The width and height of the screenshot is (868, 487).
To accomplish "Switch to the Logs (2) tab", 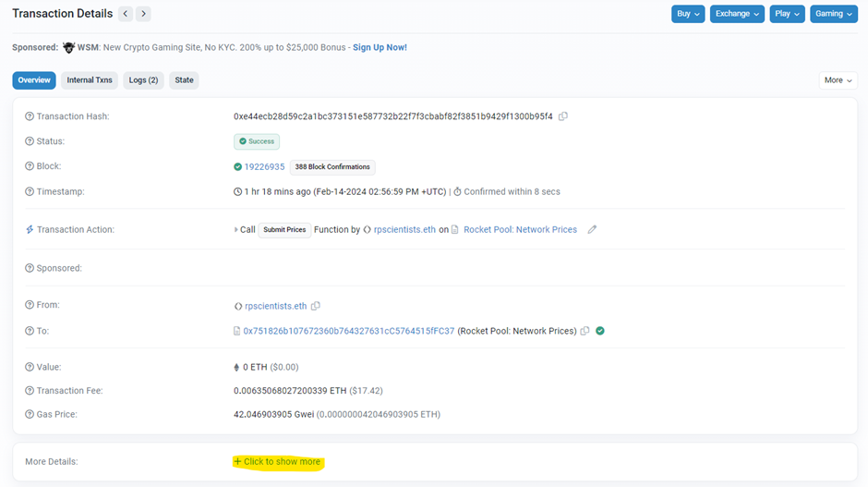I will pos(143,80).
